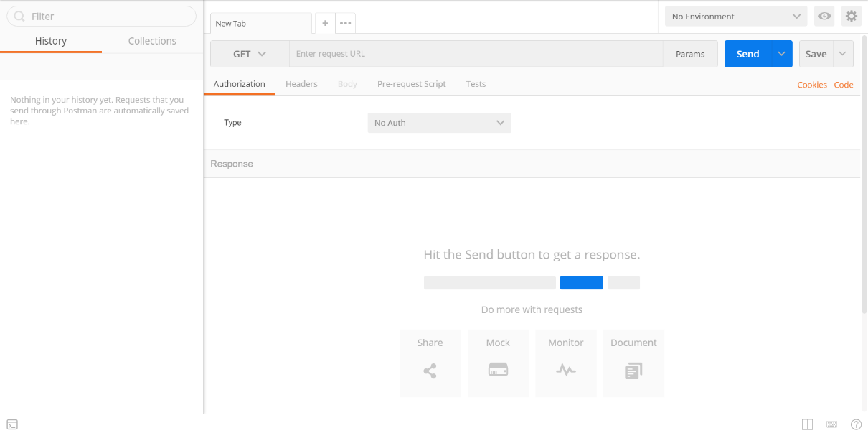Viewport: 868px width, 433px height.
Task: Open the No Auth type dropdown
Action: click(x=440, y=123)
